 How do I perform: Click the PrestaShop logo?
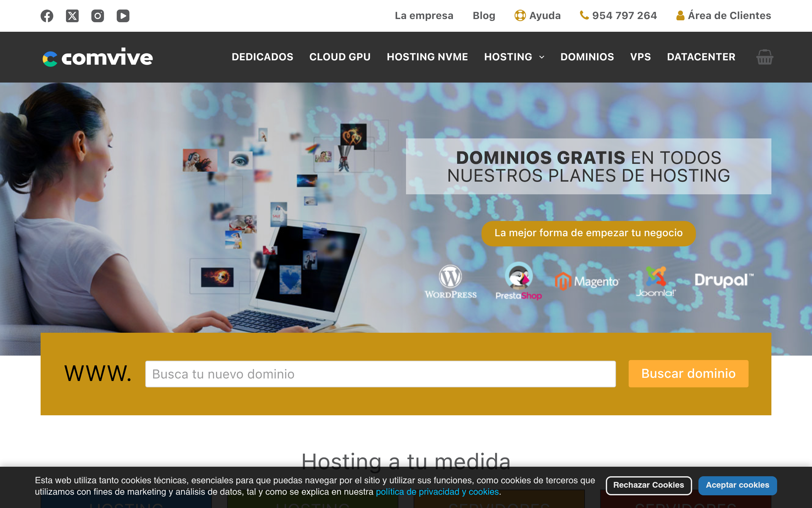point(519,281)
